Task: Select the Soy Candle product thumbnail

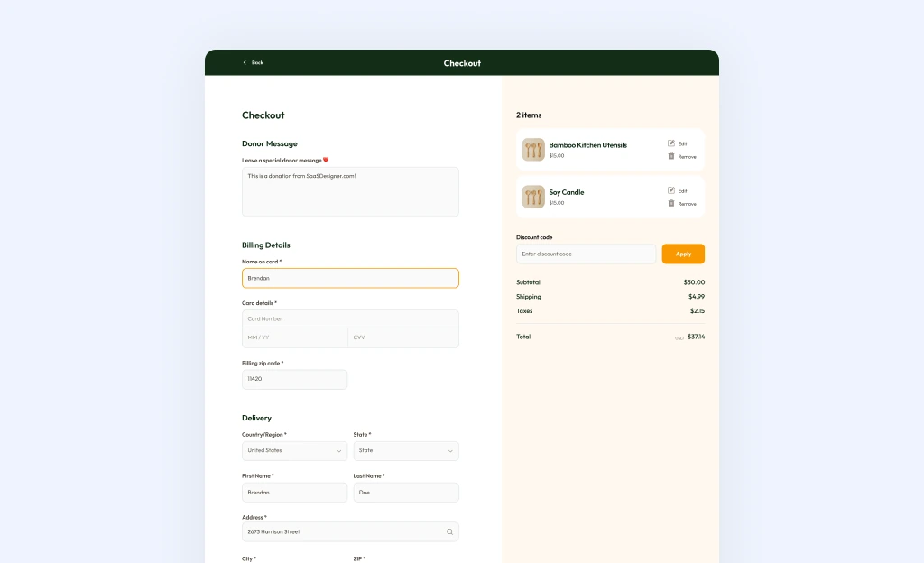Action: click(x=533, y=197)
